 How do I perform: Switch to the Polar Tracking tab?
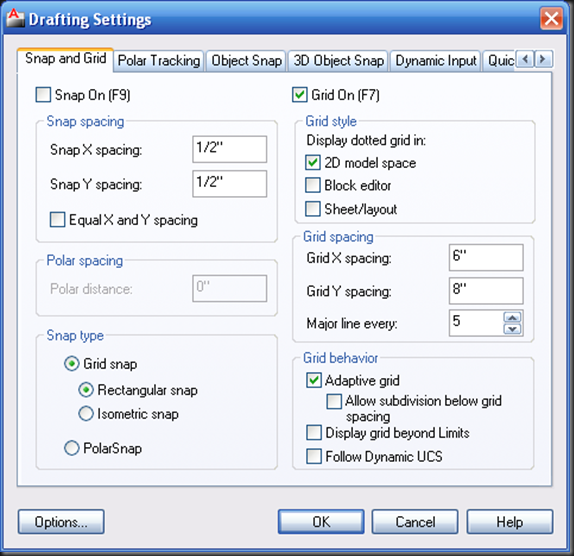[159, 61]
